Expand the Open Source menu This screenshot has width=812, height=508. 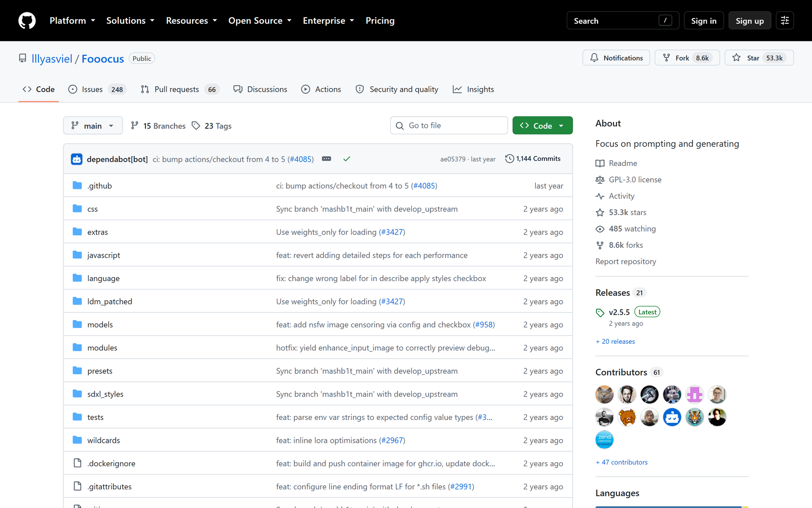click(x=260, y=20)
